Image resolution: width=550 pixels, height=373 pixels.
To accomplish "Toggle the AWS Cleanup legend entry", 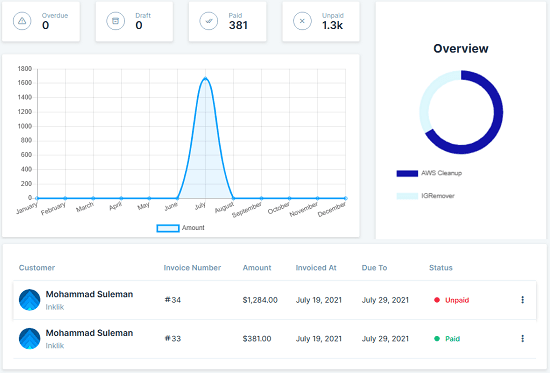I will click(x=429, y=173).
